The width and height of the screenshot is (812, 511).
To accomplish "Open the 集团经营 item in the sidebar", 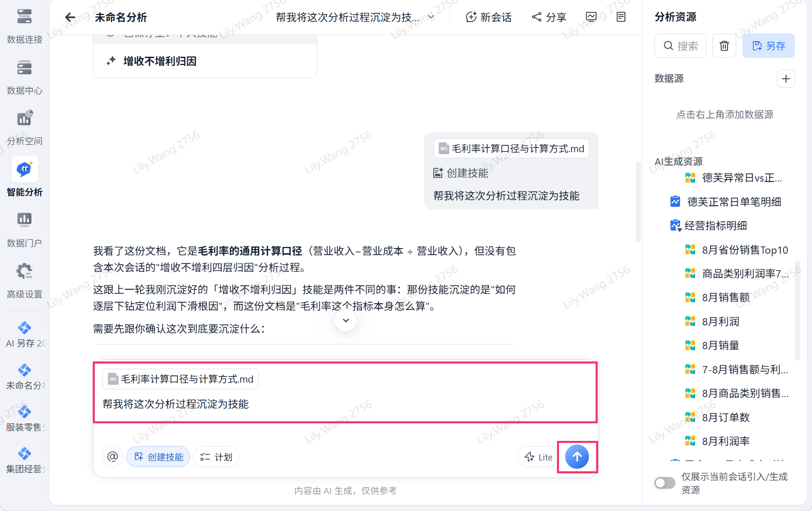I will click(24, 461).
